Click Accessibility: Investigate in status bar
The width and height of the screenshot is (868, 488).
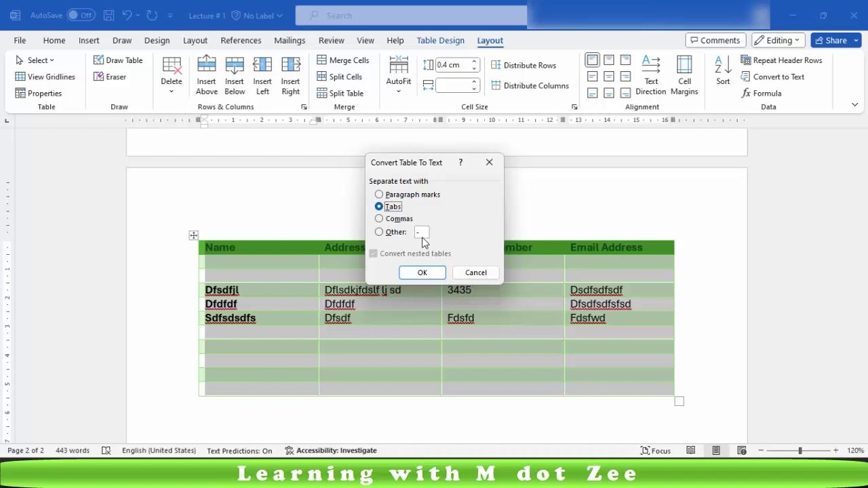tap(331, 450)
